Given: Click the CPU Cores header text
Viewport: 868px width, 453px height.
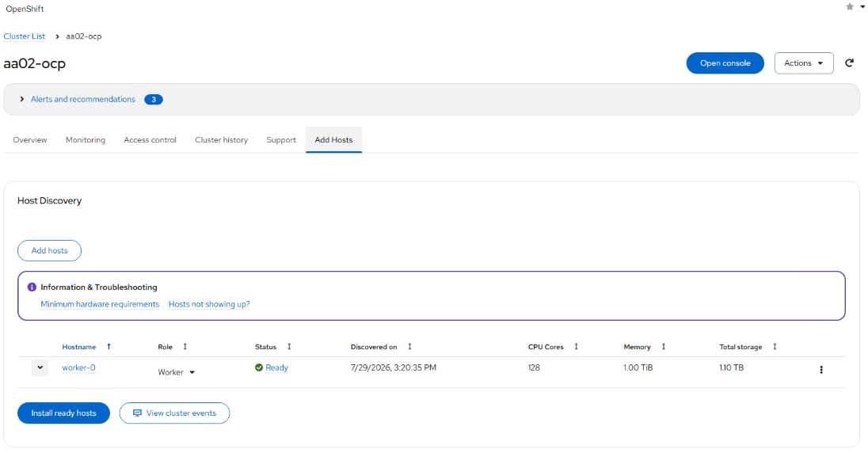Looking at the screenshot, I should click(546, 347).
